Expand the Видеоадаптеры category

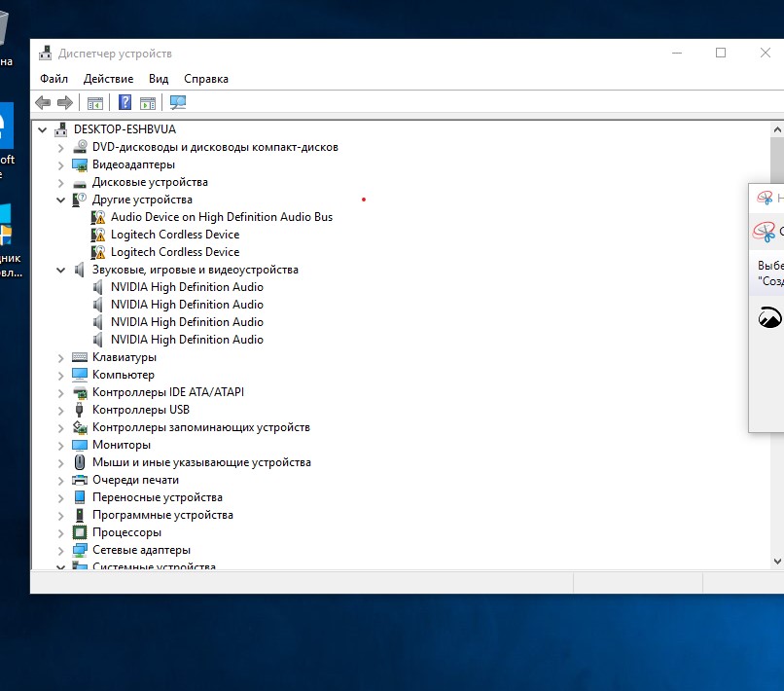tap(60, 165)
